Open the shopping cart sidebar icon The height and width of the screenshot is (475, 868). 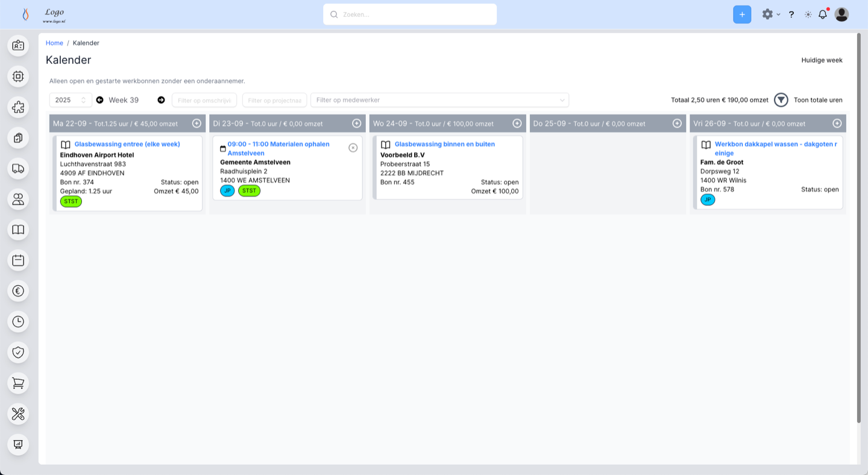coord(18,383)
